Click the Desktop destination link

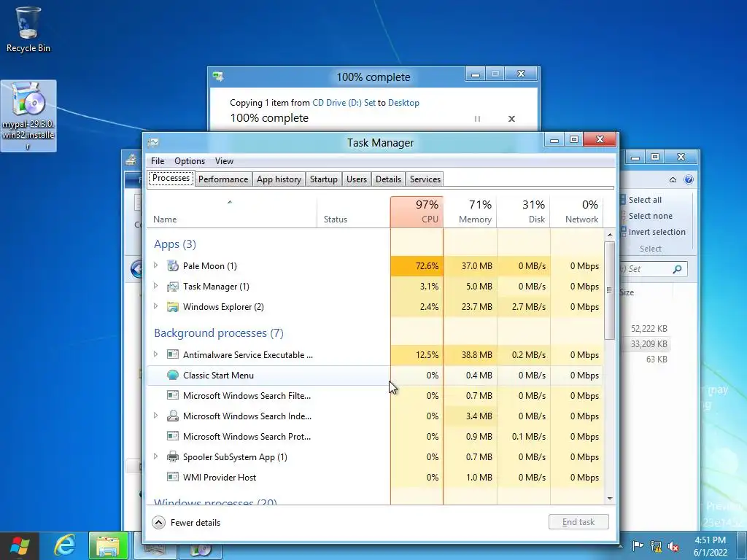tap(403, 102)
